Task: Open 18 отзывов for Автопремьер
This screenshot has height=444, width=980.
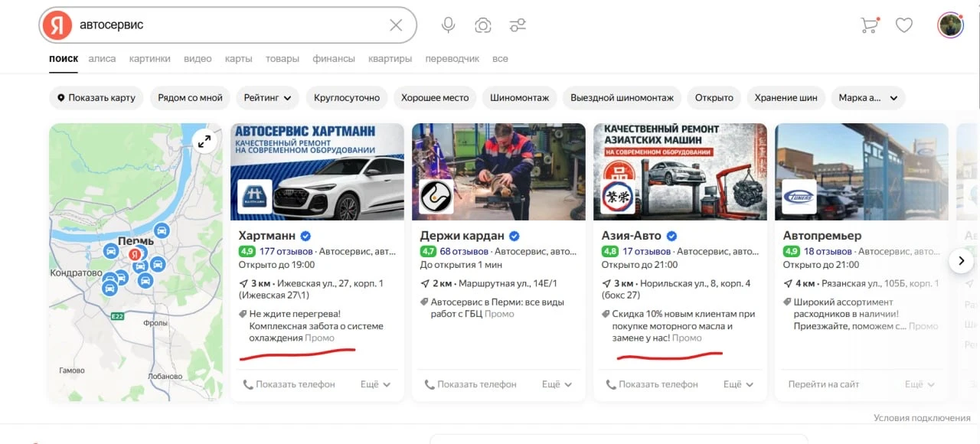Action: (828, 251)
